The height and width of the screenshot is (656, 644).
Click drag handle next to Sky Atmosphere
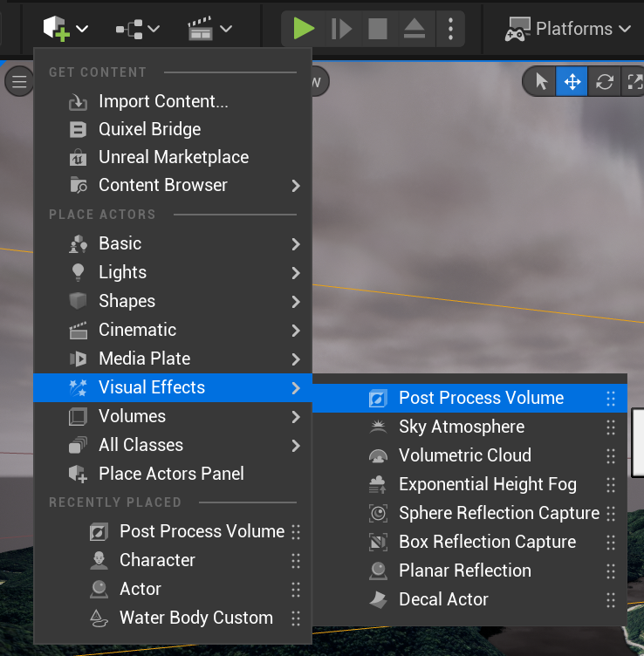pos(611,427)
